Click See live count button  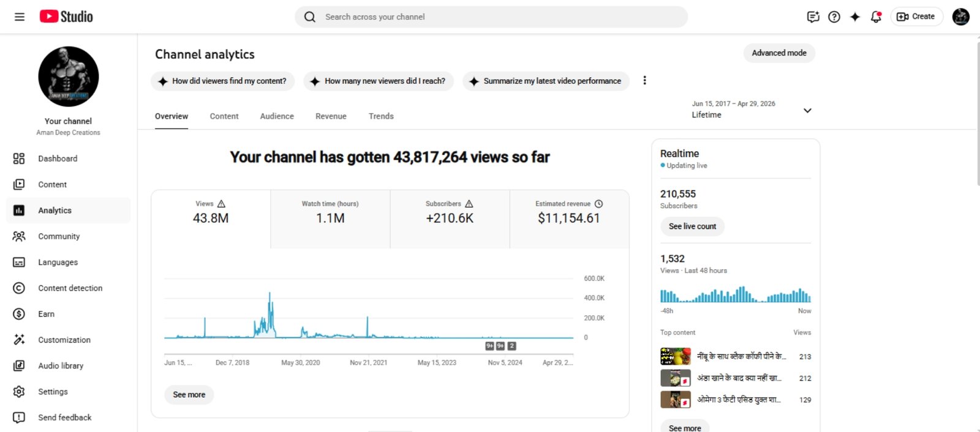[x=692, y=226]
